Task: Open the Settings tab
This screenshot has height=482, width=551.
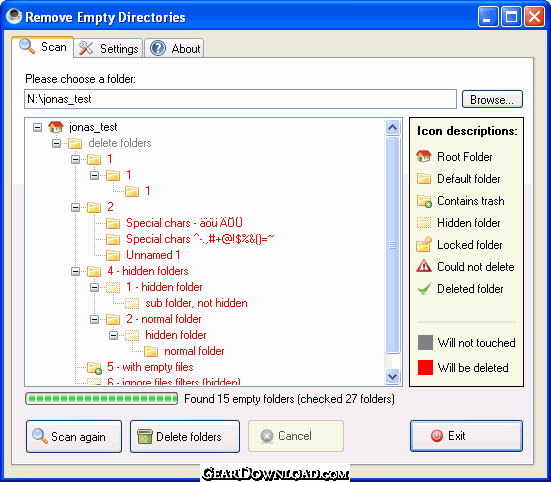Action: click(108, 48)
